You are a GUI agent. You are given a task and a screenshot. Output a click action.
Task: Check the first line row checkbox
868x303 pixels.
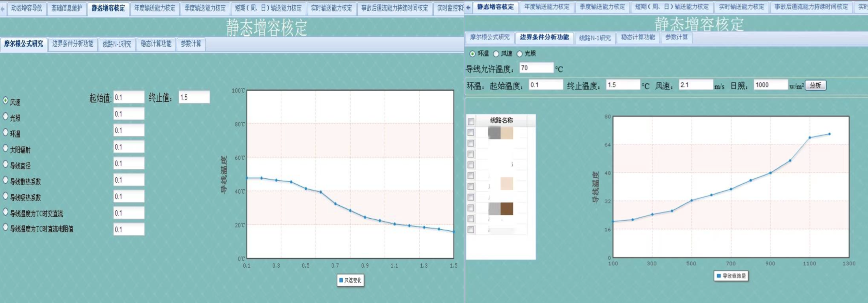pyautogui.click(x=471, y=132)
